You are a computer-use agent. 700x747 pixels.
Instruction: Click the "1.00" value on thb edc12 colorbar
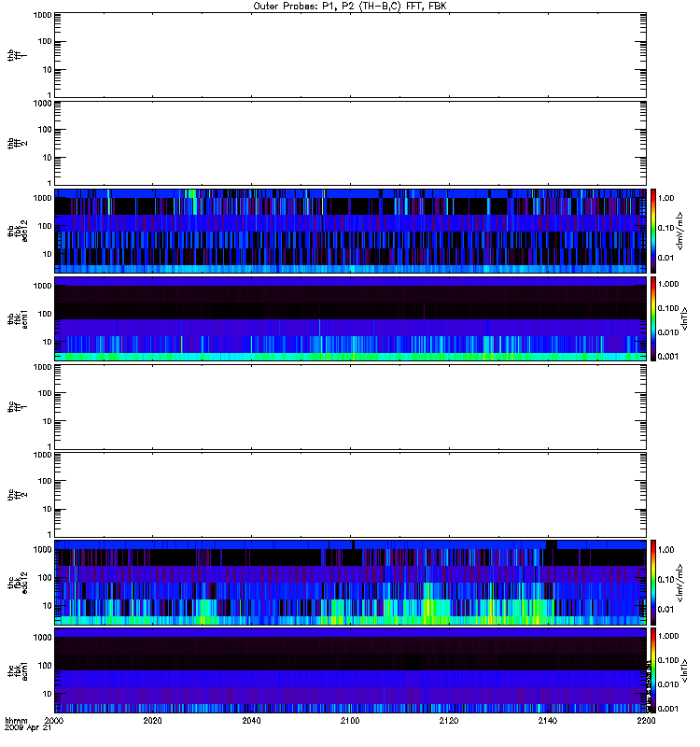pyautogui.click(x=665, y=198)
